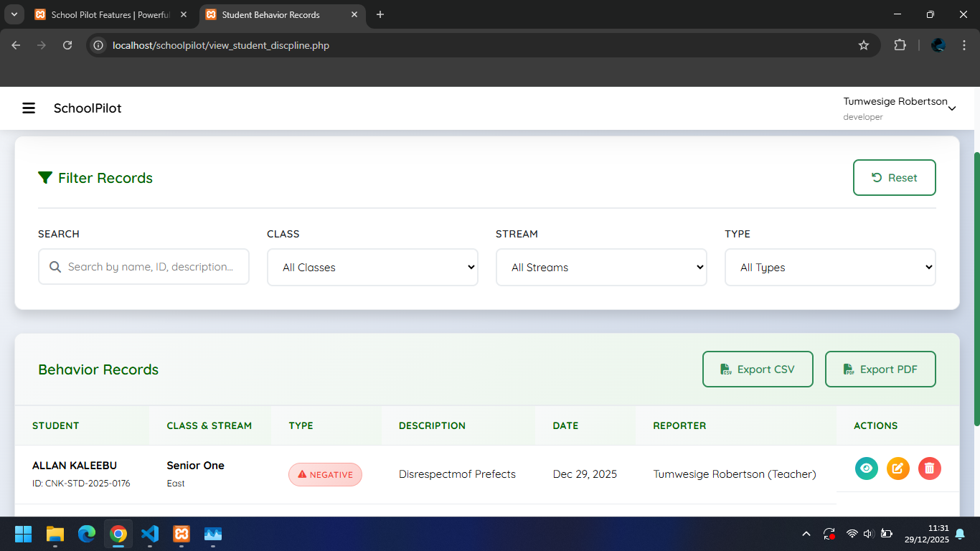Export records as PDF
This screenshot has width=980, height=551.
[880, 369]
